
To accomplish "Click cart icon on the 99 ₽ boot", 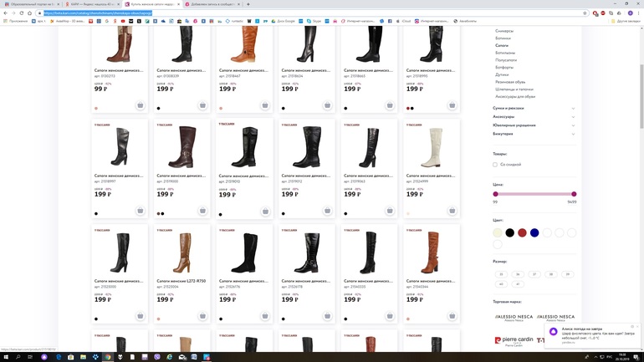I will (x=140, y=105).
